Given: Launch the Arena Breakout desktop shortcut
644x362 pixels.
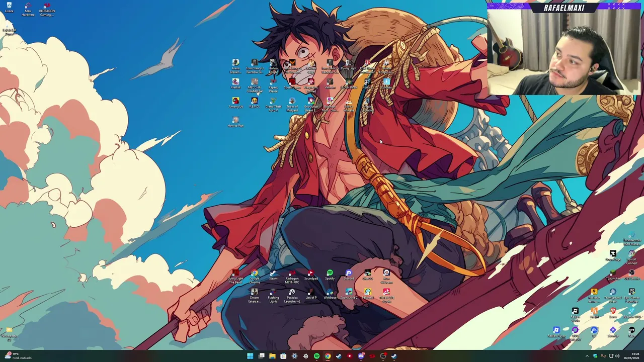Looking at the screenshot, I should pyautogui.click(x=235, y=66).
